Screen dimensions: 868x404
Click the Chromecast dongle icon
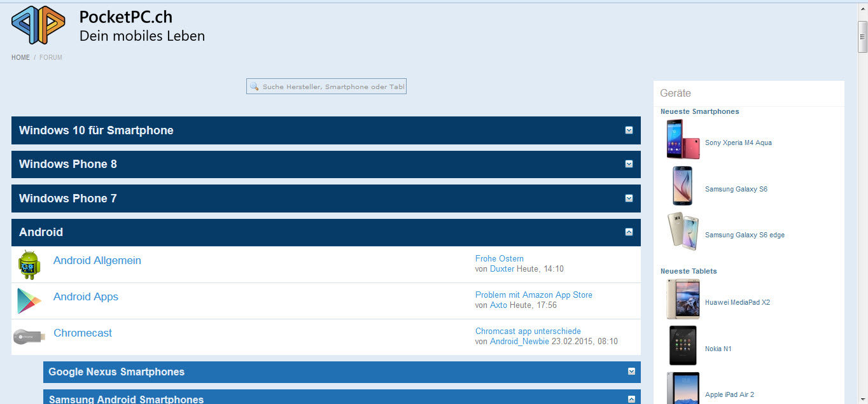29,337
